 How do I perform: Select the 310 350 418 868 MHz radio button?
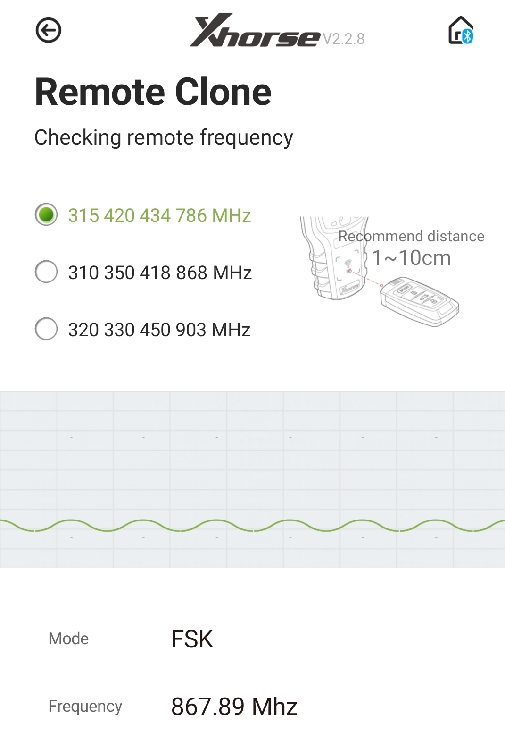46,272
